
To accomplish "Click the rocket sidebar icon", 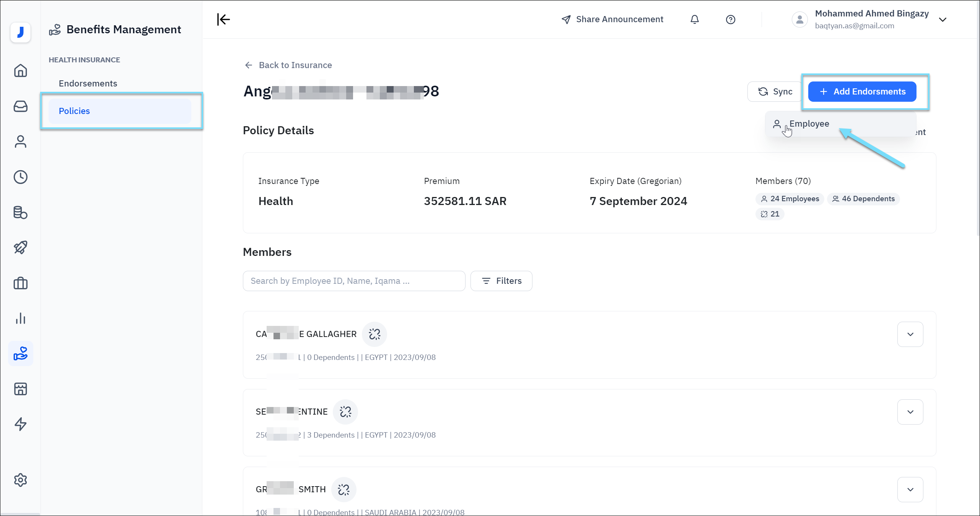I will coord(20,247).
